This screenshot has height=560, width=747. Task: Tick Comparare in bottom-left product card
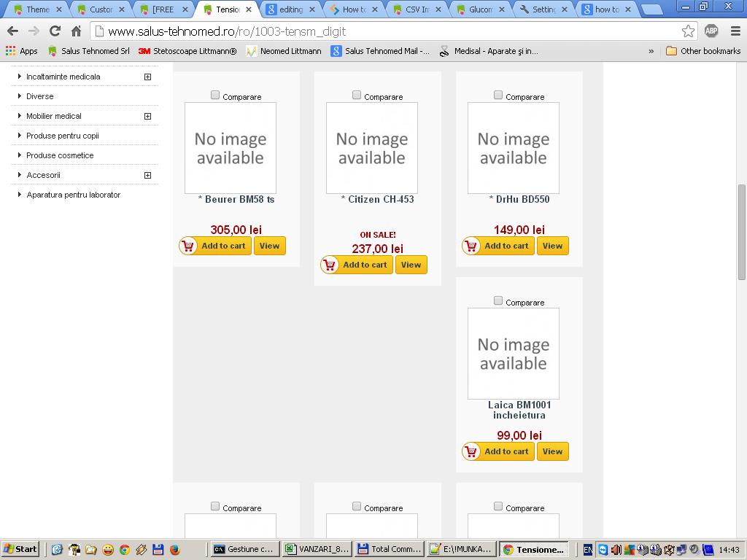[x=215, y=507]
